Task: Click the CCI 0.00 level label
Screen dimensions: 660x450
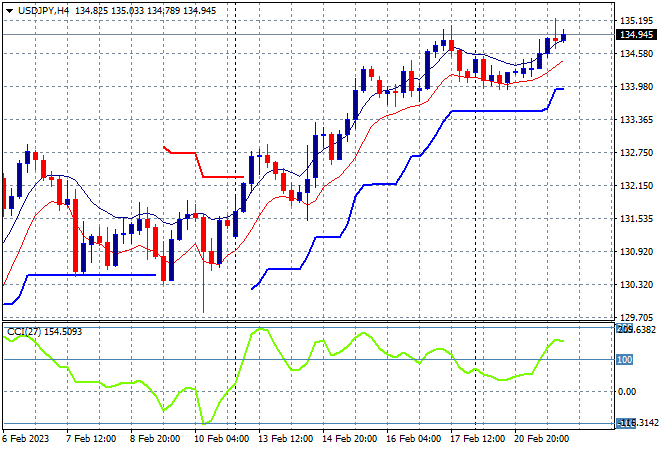Action: pos(627,391)
